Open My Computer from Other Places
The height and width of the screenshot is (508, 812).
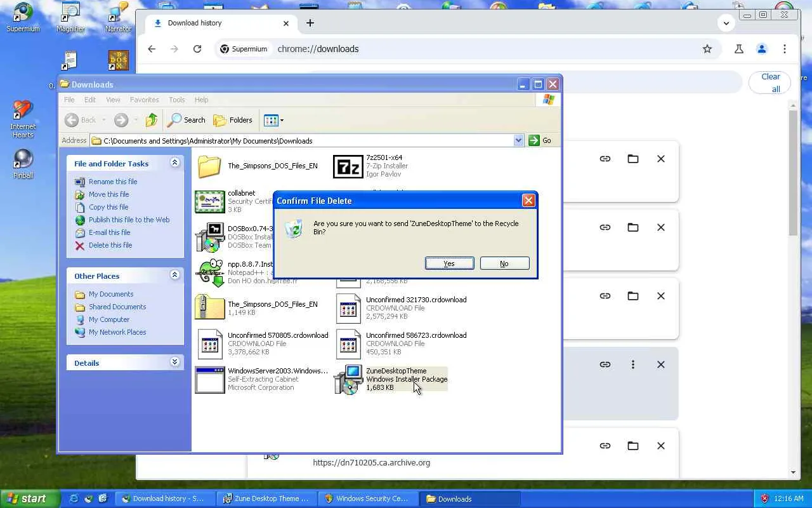click(x=109, y=319)
